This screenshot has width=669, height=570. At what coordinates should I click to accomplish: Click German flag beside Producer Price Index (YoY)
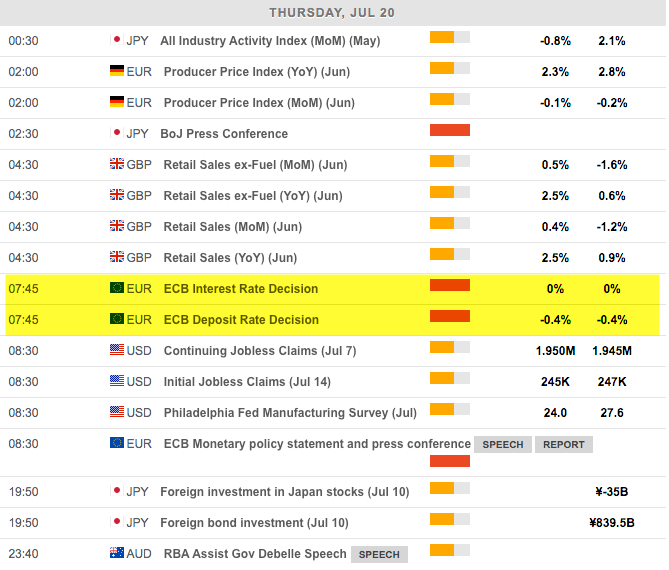(116, 70)
